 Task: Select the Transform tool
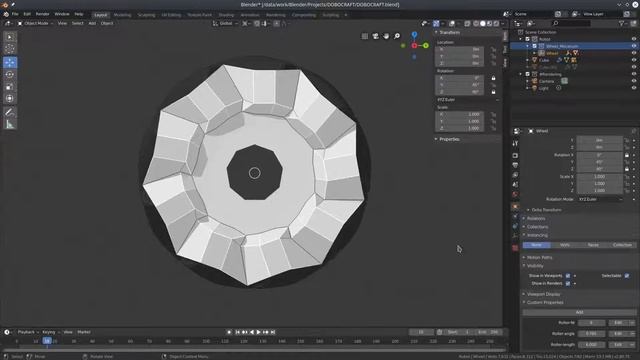[10, 98]
